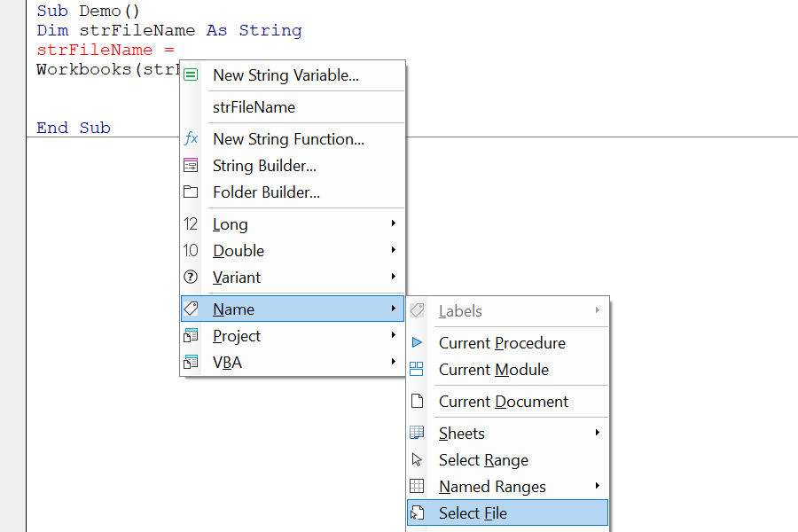Expand the VBA submenu arrow
Image resolution: width=798 pixels, height=532 pixels.
pyautogui.click(x=394, y=361)
